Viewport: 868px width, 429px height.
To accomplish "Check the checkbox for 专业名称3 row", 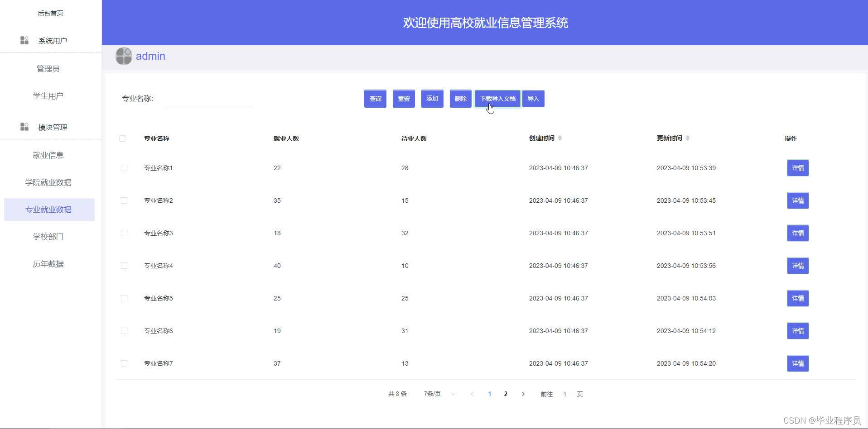I will click(124, 233).
